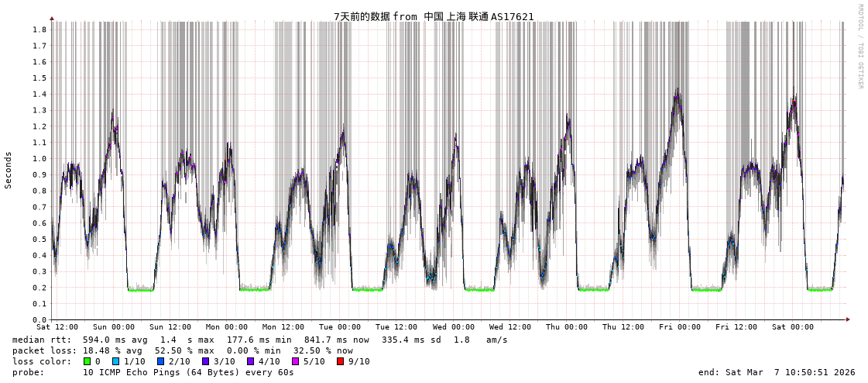Click the 1.8 value on the y-axis
The image size is (868, 383).
click(x=39, y=29)
